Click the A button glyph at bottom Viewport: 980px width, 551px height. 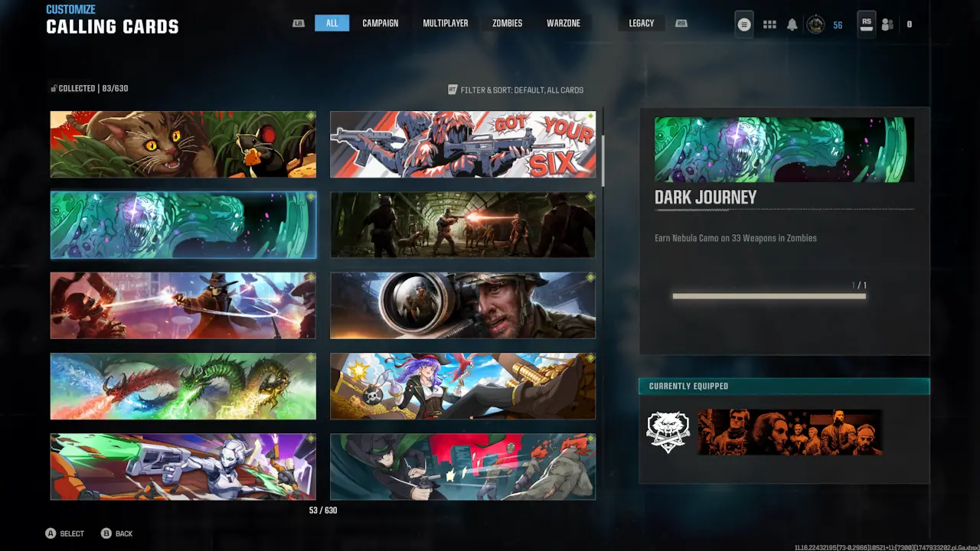51,533
